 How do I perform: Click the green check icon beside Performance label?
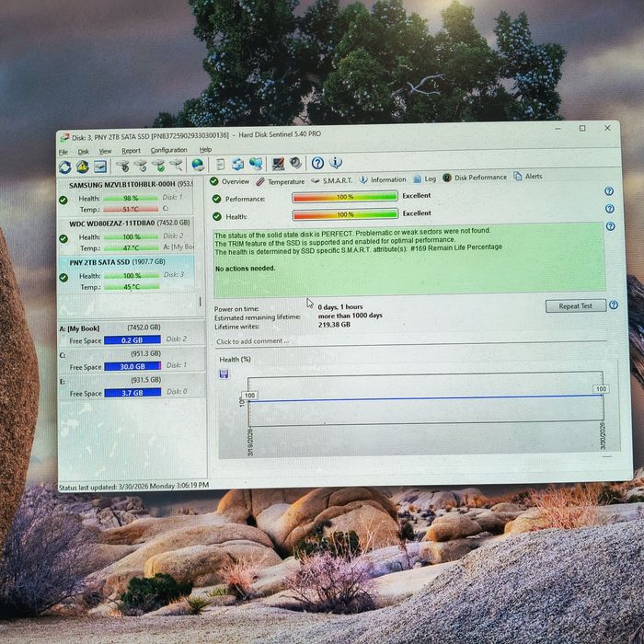[216, 200]
